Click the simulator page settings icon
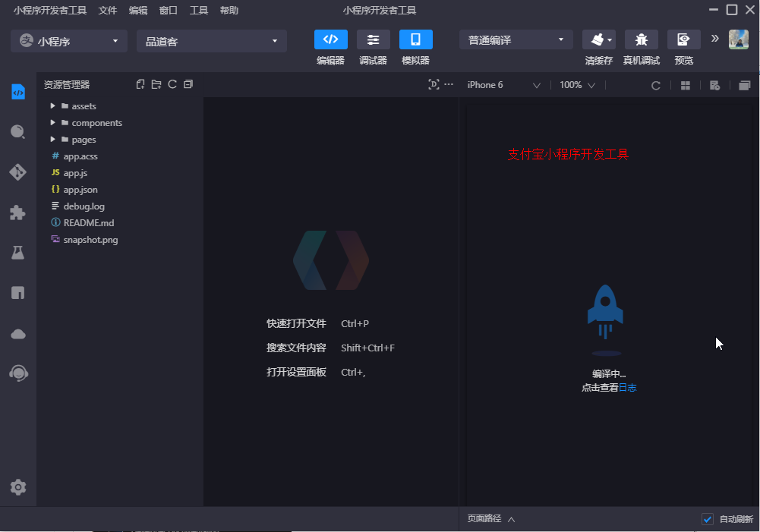The width and height of the screenshot is (760, 532). tap(715, 86)
